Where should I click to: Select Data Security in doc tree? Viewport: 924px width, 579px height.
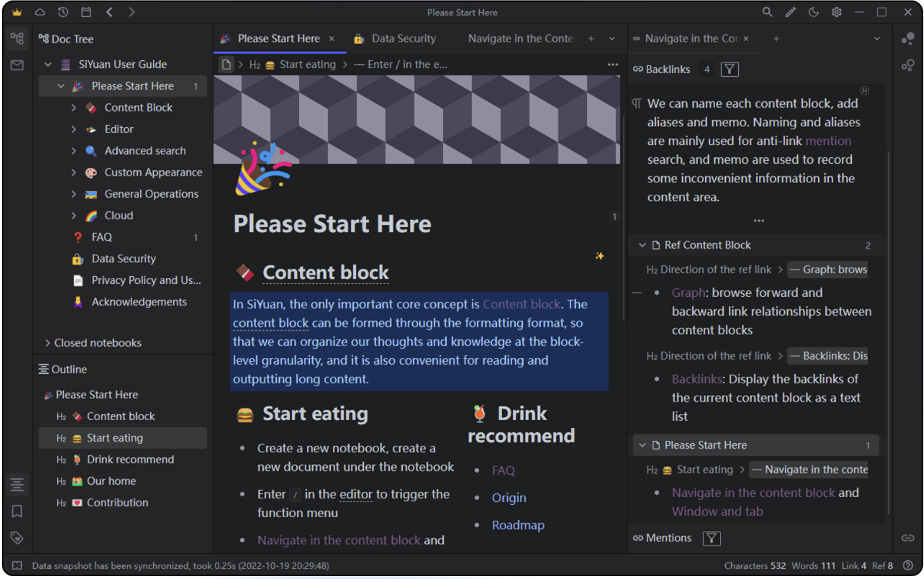coord(123,259)
